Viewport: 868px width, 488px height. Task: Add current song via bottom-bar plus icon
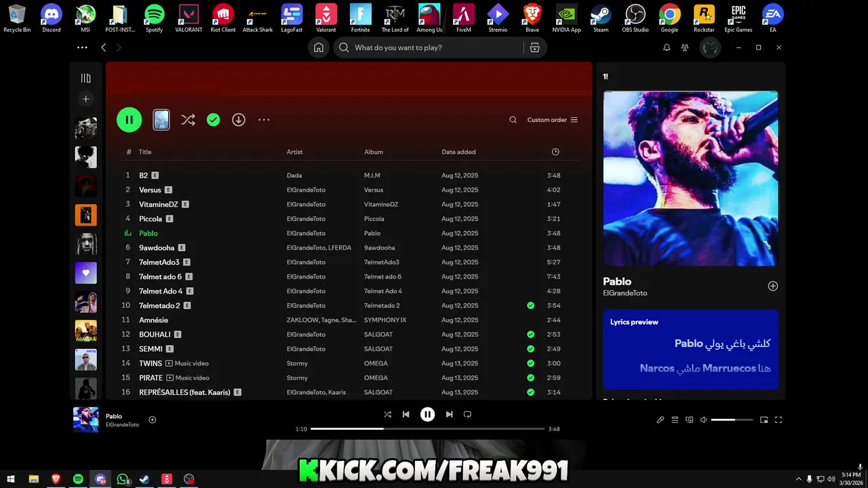[152, 420]
